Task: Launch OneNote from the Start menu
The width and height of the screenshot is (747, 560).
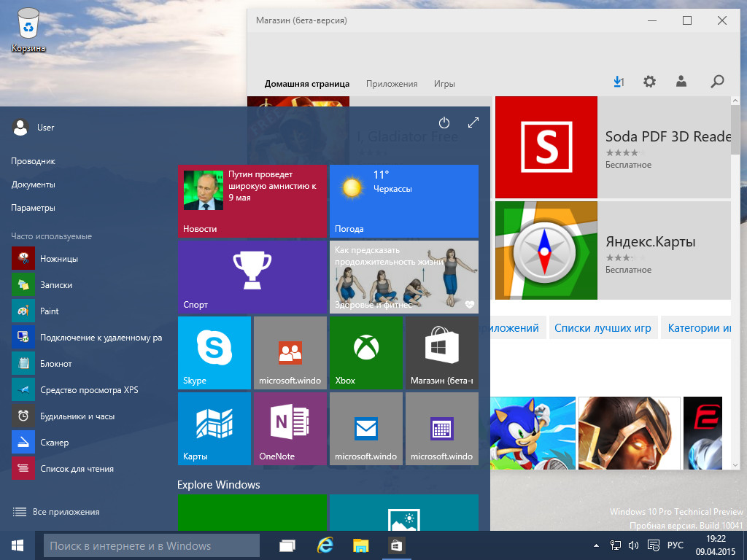Action: point(290,428)
